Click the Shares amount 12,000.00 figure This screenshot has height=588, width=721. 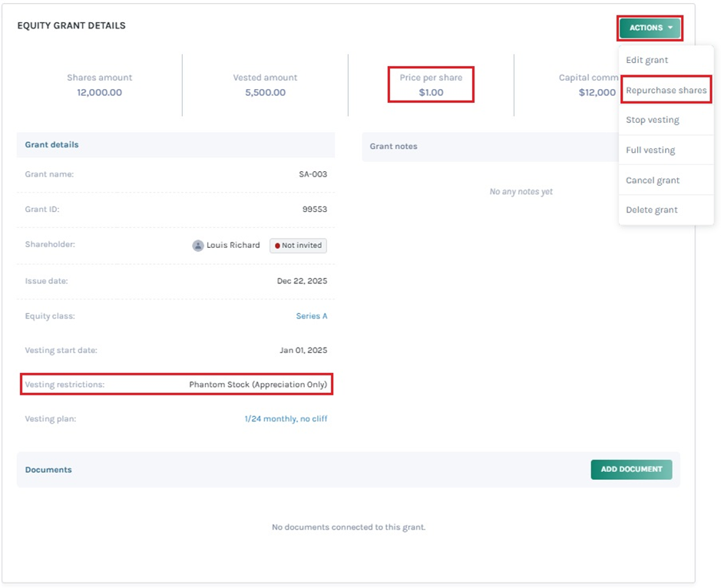point(99,92)
